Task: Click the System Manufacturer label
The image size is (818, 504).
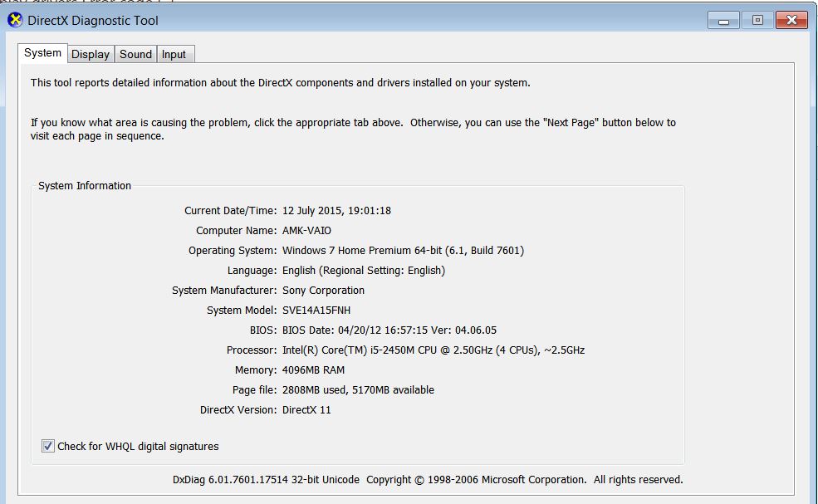Action: pyautogui.click(x=224, y=290)
